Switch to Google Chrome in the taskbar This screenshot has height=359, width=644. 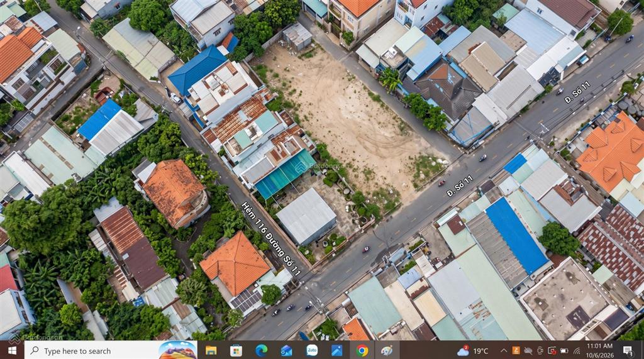tap(362, 351)
